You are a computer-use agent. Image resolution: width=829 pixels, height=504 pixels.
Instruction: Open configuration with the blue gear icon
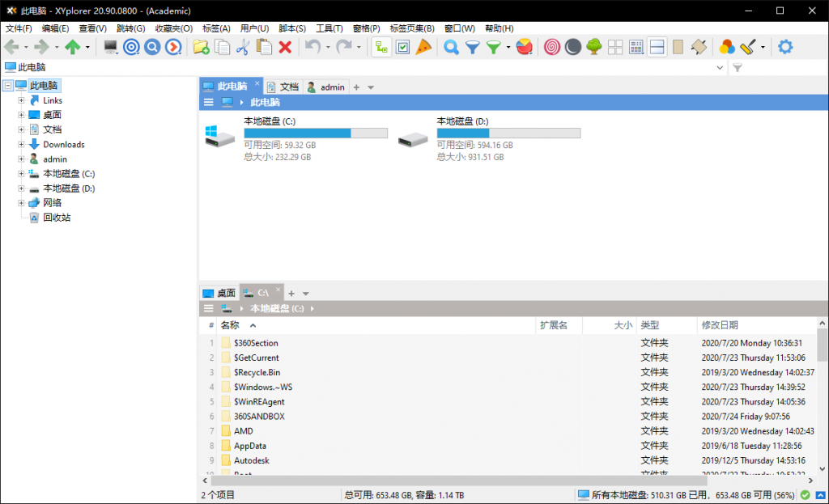[x=785, y=47]
